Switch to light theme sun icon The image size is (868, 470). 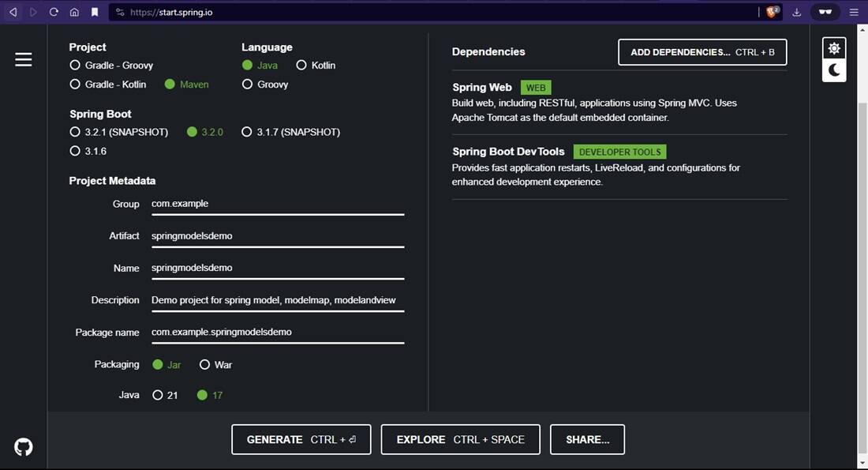tap(834, 49)
